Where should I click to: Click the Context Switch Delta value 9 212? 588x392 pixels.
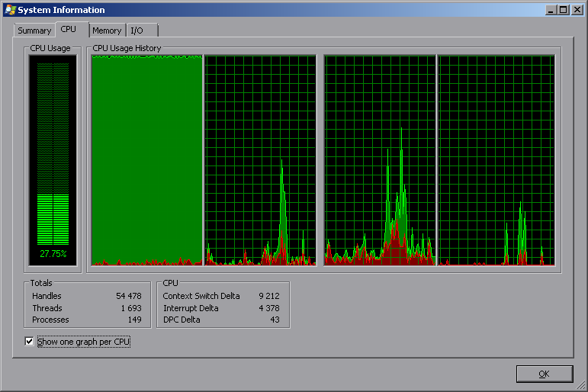point(269,296)
